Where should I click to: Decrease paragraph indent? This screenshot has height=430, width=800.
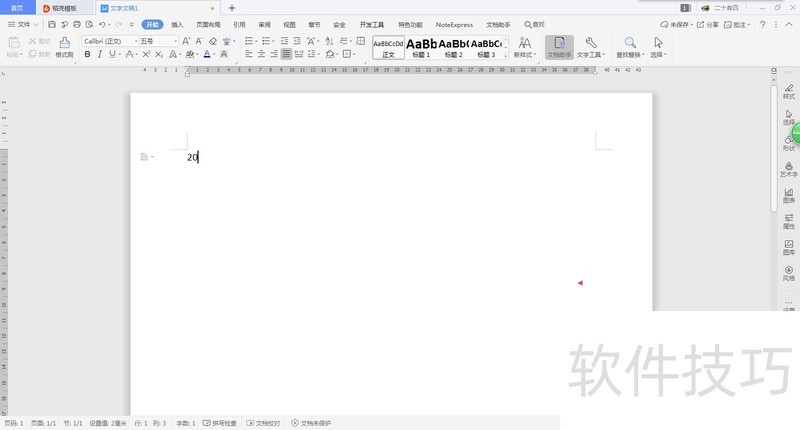tap(284, 41)
